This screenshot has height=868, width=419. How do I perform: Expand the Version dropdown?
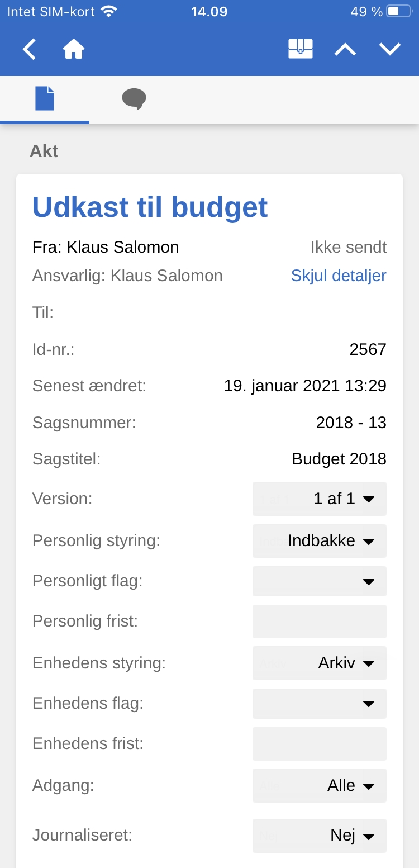320,499
